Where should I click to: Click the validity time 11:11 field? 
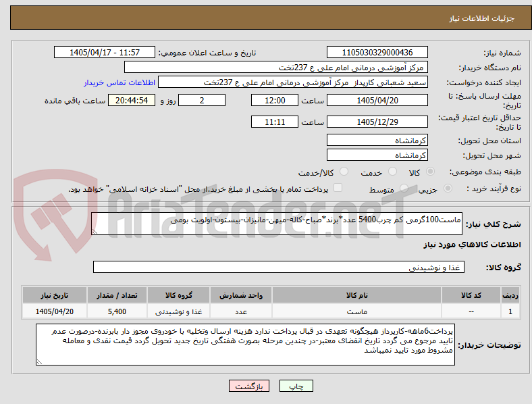click(275, 122)
